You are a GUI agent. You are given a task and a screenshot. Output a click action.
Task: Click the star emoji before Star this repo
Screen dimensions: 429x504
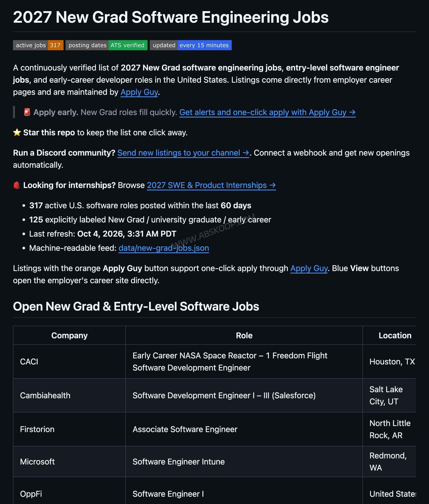tap(17, 132)
